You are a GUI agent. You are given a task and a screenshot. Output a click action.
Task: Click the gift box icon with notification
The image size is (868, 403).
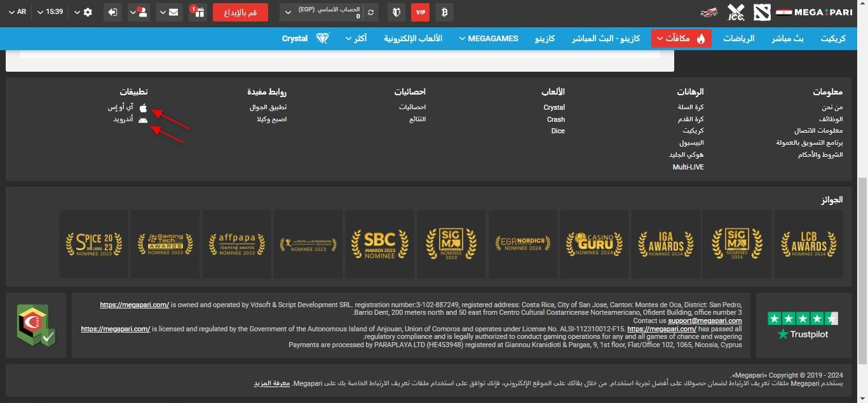point(199,12)
